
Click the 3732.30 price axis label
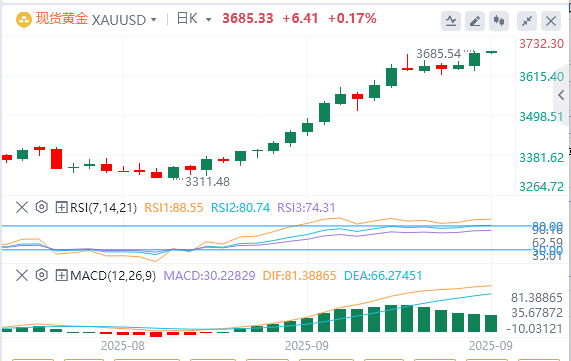tap(542, 44)
